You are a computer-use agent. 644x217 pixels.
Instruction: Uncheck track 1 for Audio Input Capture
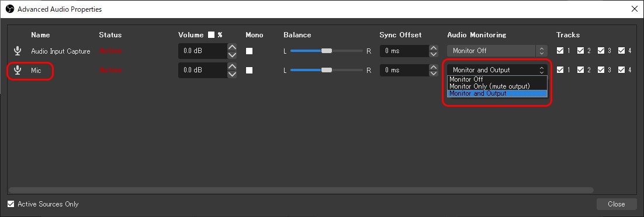click(x=560, y=51)
